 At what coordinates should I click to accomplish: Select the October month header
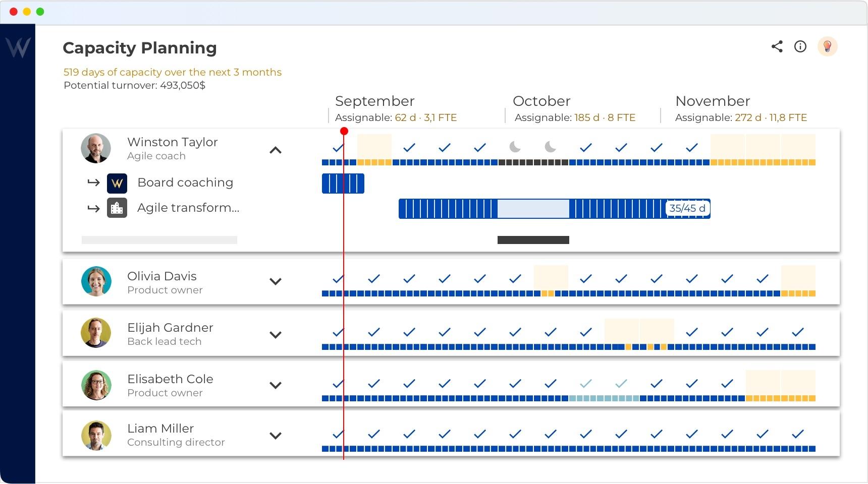(541, 101)
